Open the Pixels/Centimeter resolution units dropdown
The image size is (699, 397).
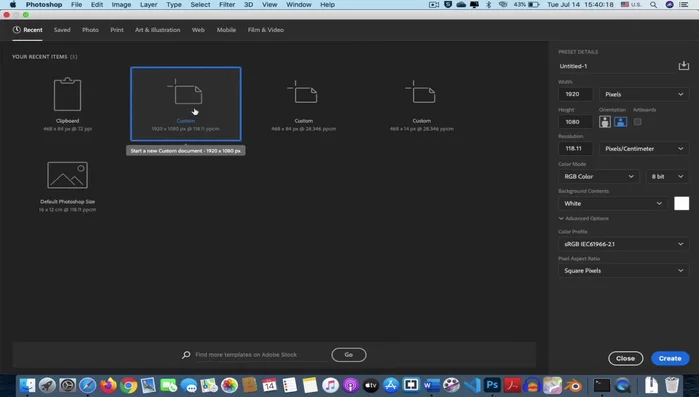click(644, 149)
